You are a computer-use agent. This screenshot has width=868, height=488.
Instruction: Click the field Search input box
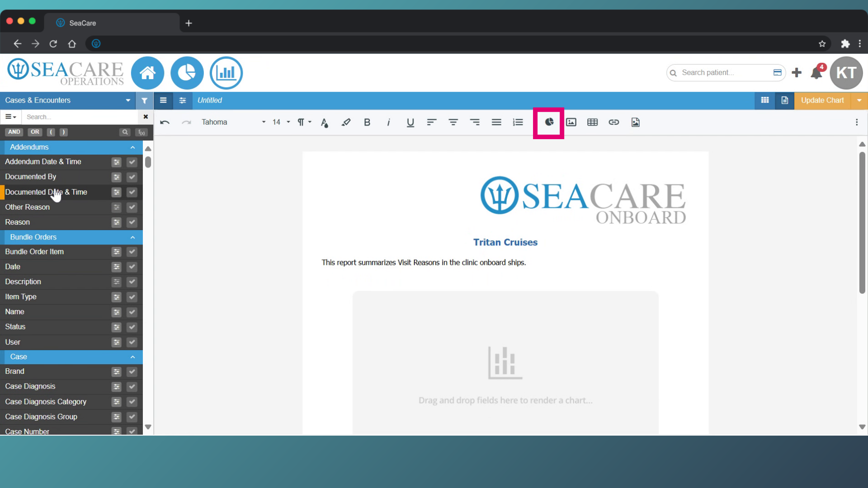80,117
